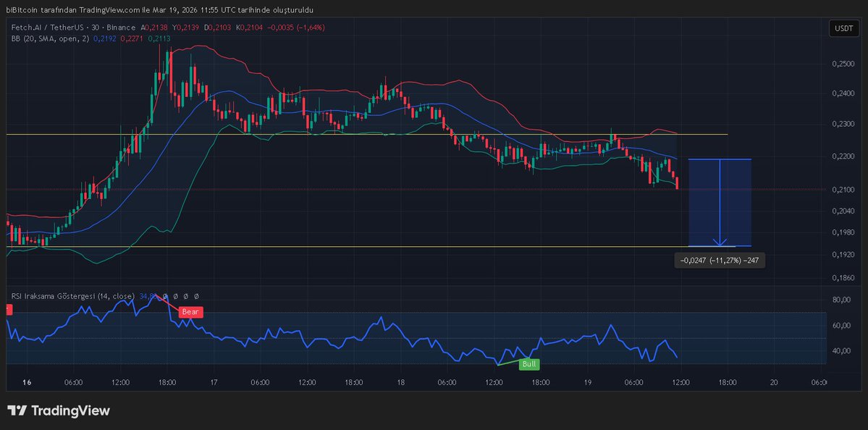The width and height of the screenshot is (868, 430).
Task: Select the BB (20, SMA, open, 2) legend
Action: (51, 38)
